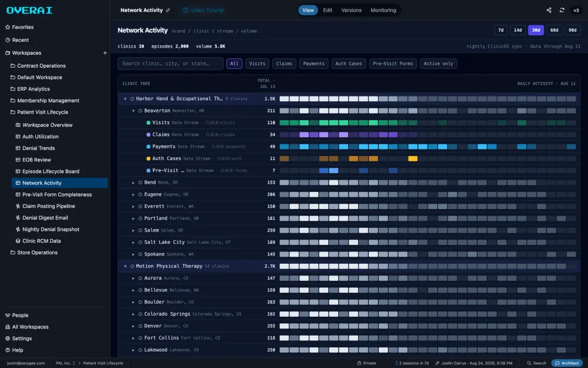Switch to the Monitoring tab
Screen dimensions: 588x368
[x=383, y=10]
